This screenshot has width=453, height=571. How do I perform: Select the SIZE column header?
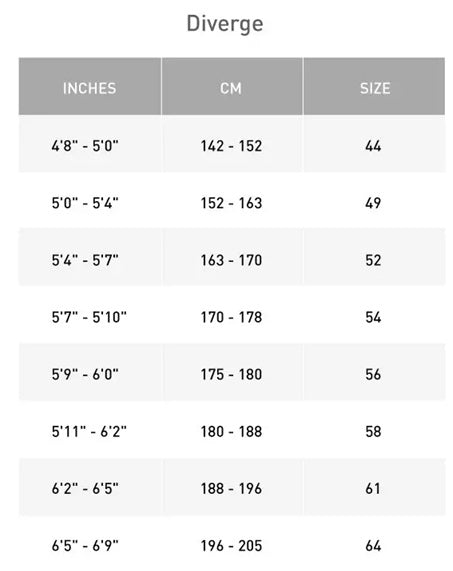click(375, 88)
